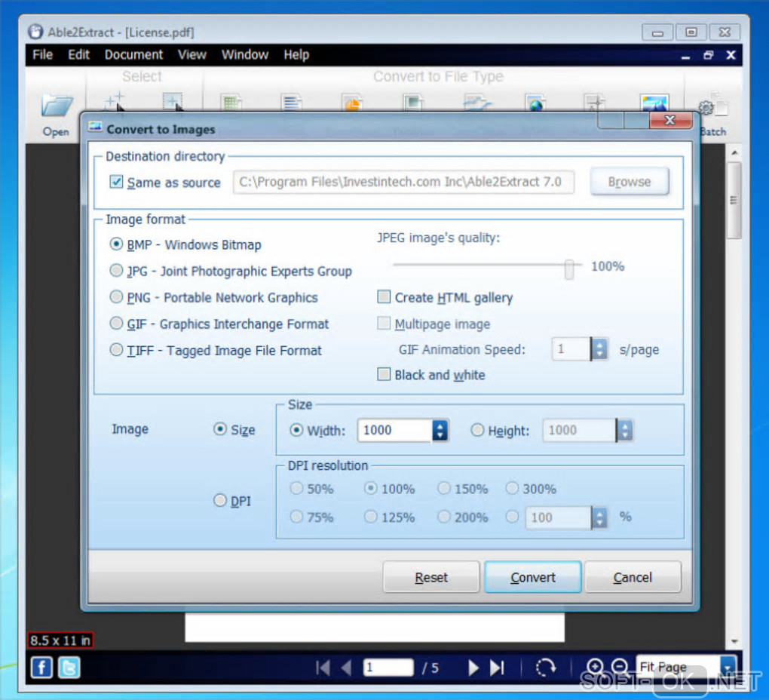The height and width of the screenshot is (700, 769).
Task: Click the convert to PowerPoint icon
Action: (x=352, y=102)
